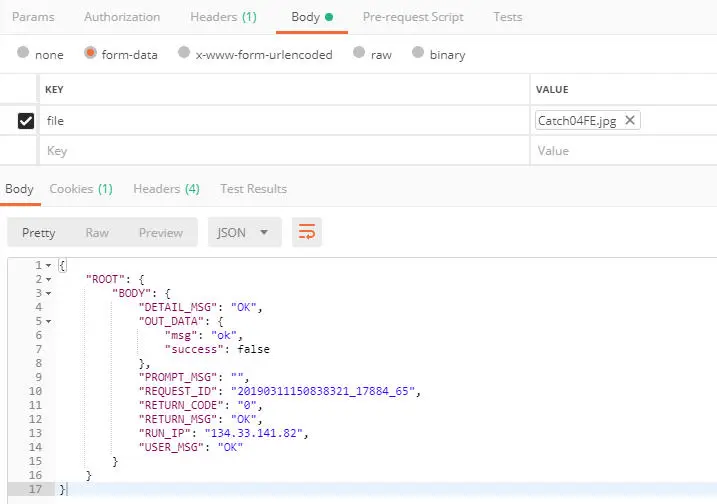This screenshot has width=717, height=504.
Task: Remove the Catch04FE.jpg file attachment
Action: (630, 120)
